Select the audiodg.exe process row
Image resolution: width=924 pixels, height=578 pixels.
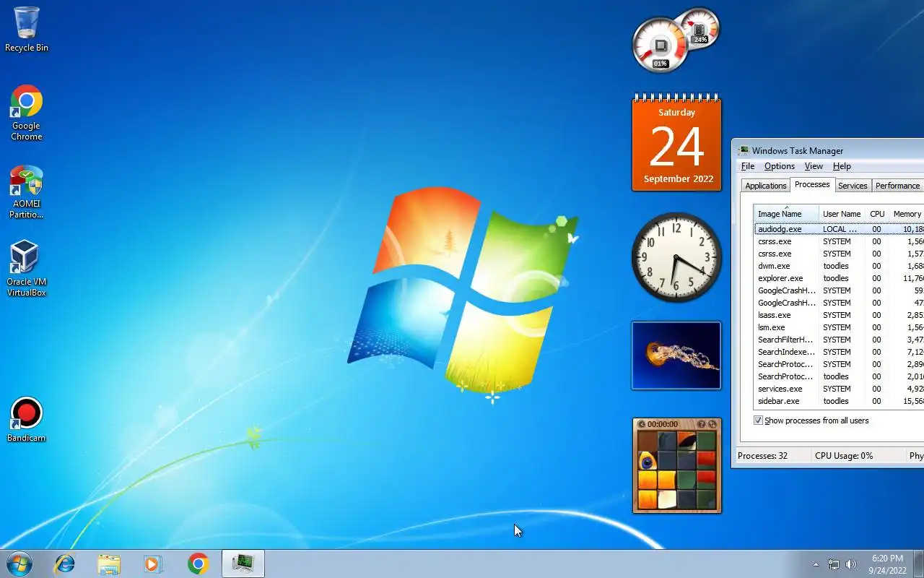839,229
